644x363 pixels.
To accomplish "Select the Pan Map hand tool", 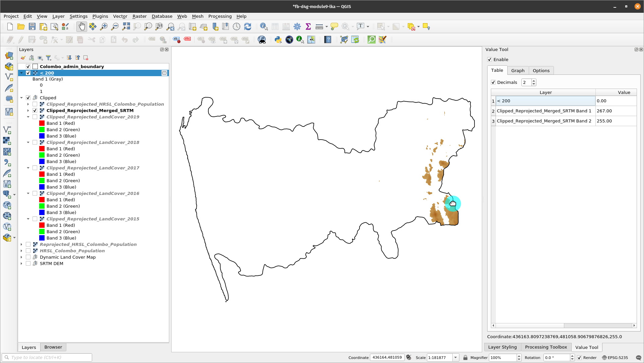I will (82, 27).
